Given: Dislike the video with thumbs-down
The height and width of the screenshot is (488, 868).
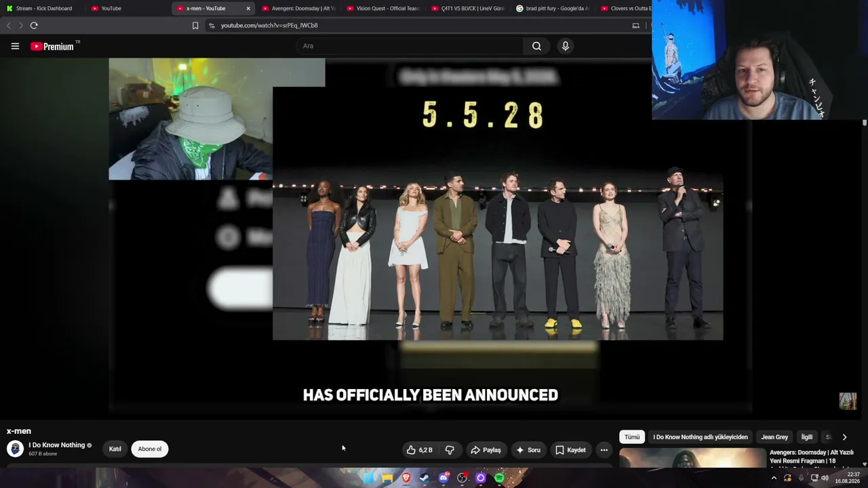Looking at the screenshot, I should (450, 450).
